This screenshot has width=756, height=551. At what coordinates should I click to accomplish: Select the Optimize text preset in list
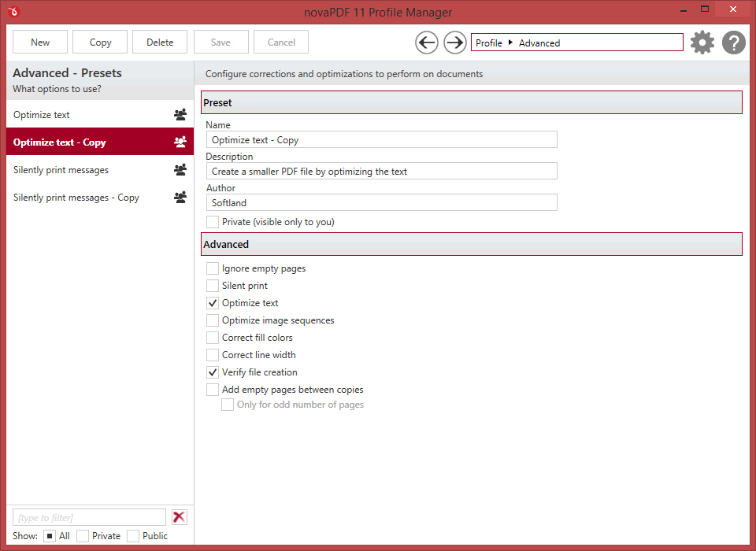tap(42, 115)
